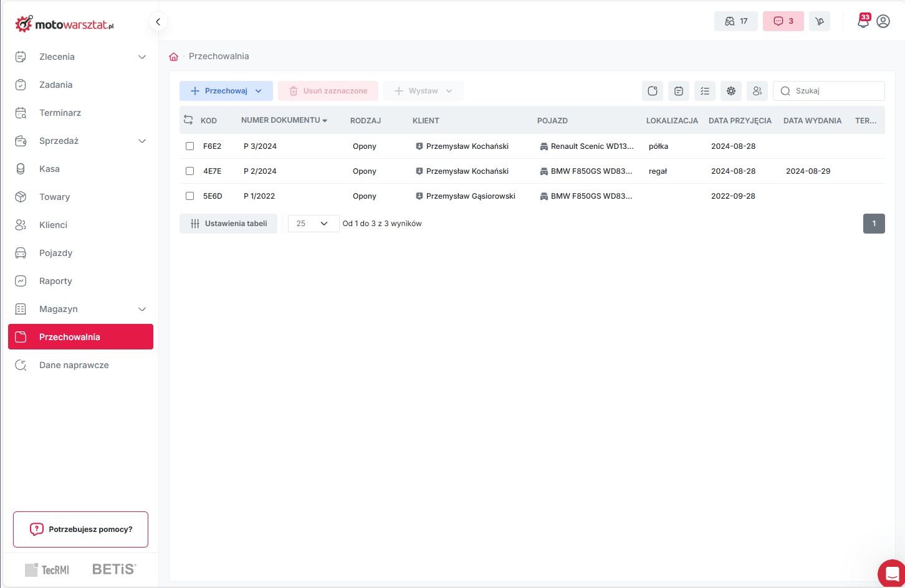Navigate to Pojazdy in the sidebar
This screenshot has height=588, width=905.
[55, 253]
